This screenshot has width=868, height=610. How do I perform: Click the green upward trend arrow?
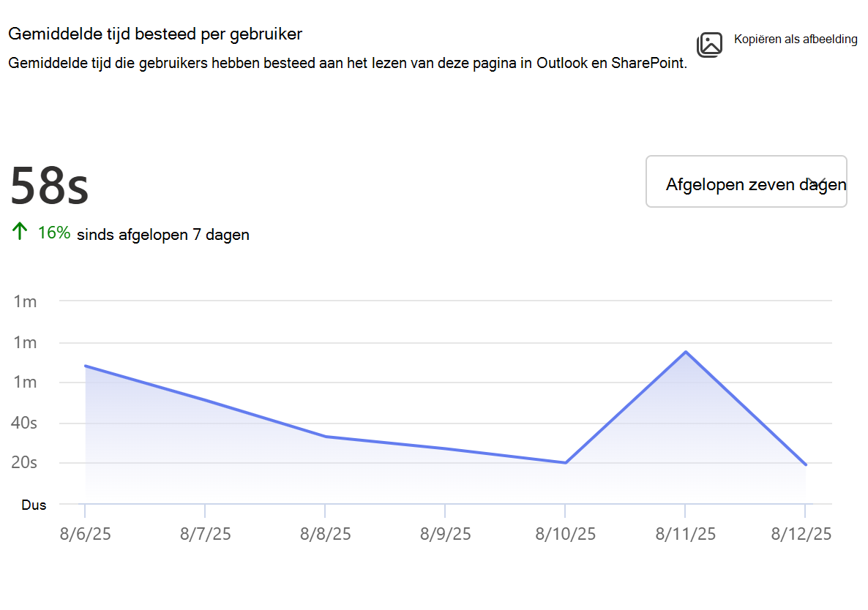pyautogui.click(x=19, y=231)
